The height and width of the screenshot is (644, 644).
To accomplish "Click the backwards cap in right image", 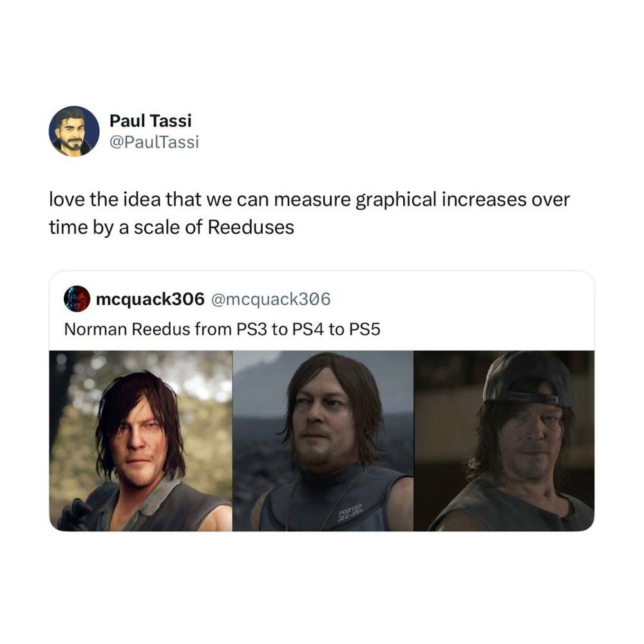I will click(x=529, y=378).
